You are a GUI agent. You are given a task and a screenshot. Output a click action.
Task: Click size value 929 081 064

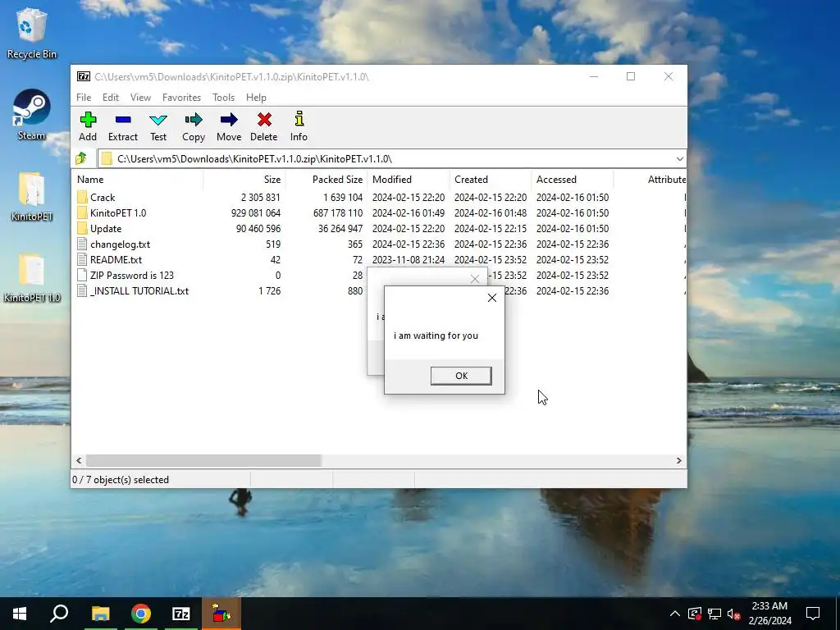tap(256, 212)
